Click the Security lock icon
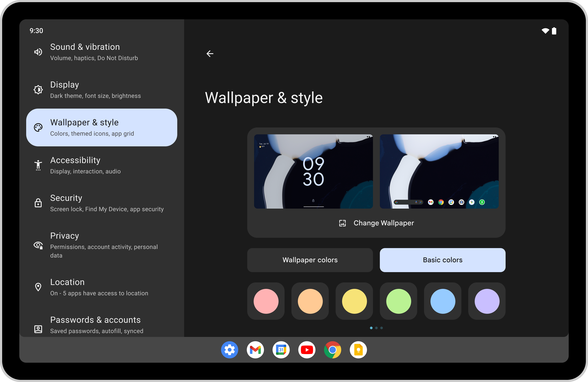The height and width of the screenshot is (382, 588). 38,204
